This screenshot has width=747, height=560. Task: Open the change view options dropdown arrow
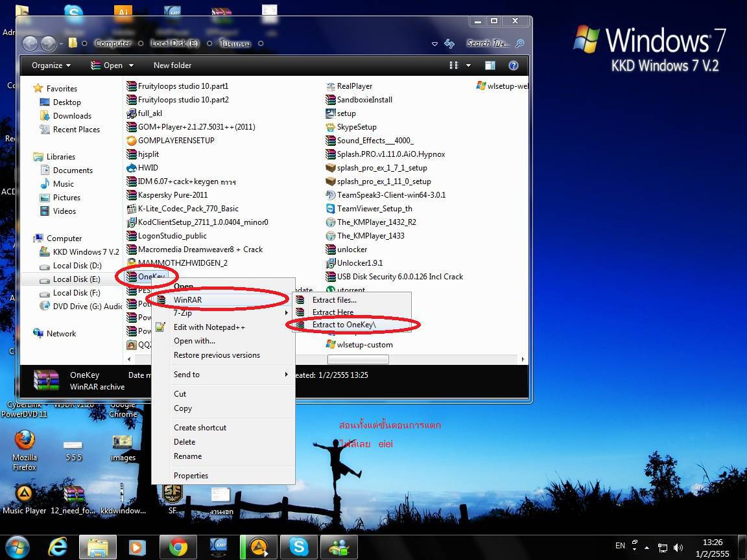pyautogui.click(x=468, y=65)
